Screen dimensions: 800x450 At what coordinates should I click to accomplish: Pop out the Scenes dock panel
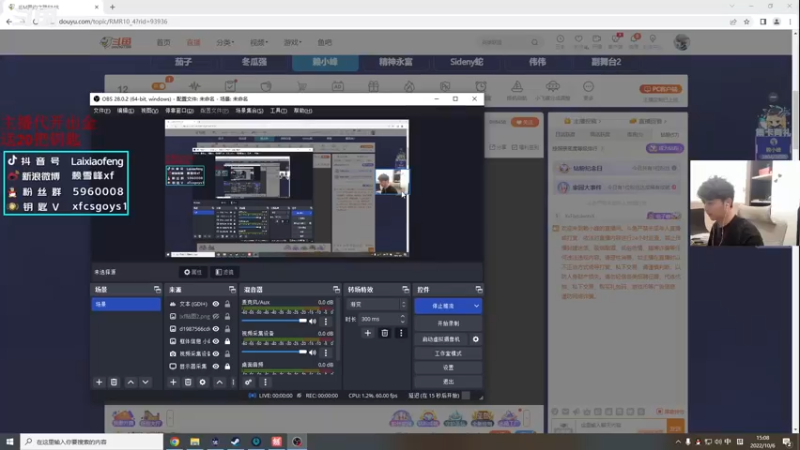[x=157, y=289]
